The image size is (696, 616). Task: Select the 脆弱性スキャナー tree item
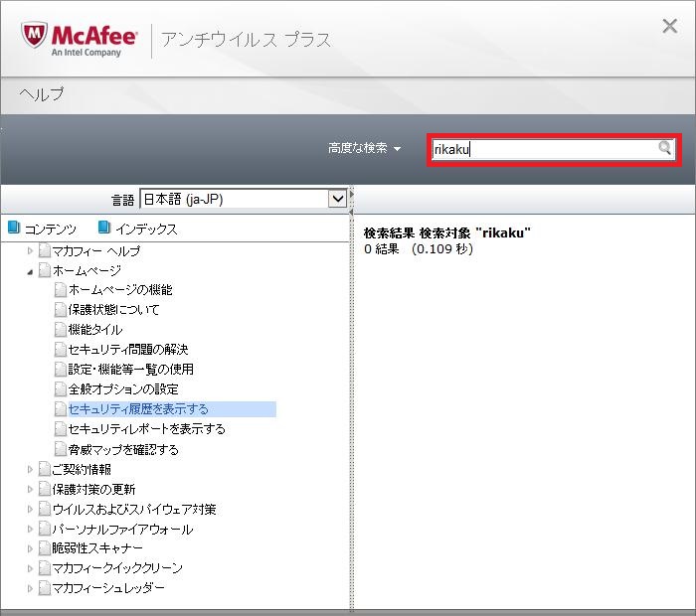click(x=97, y=548)
